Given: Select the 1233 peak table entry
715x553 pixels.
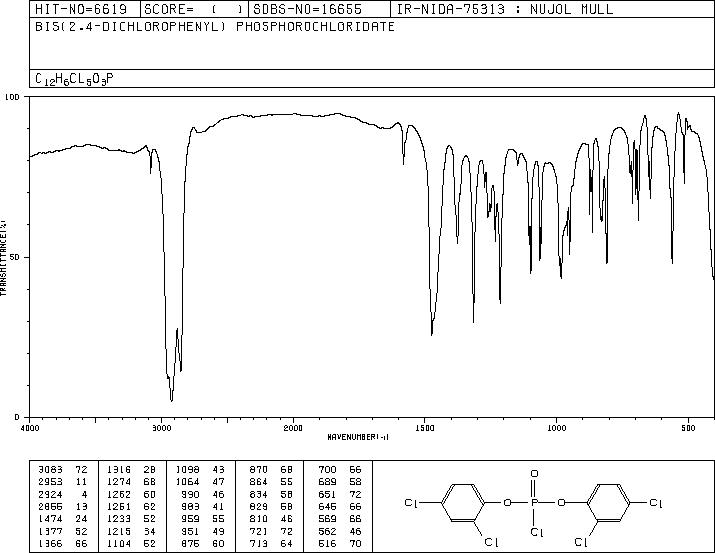Looking at the screenshot, I should (131, 519).
